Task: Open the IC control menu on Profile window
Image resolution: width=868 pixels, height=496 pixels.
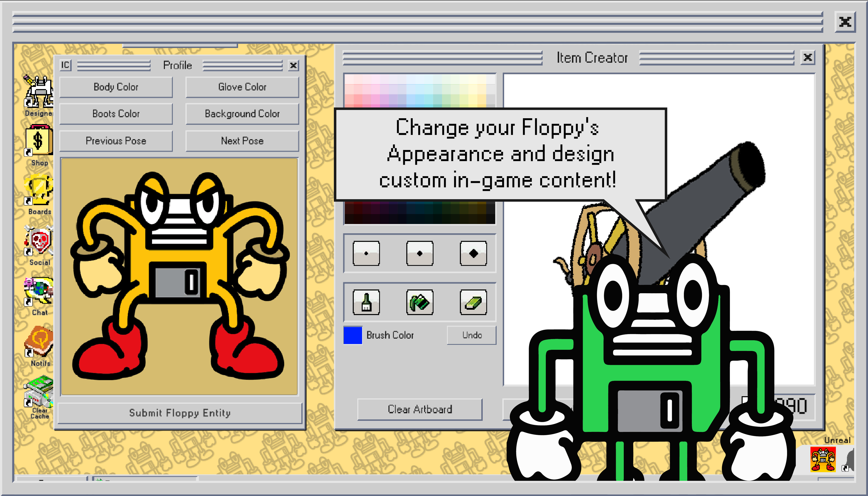Action: pyautogui.click(x=65, y=65)
